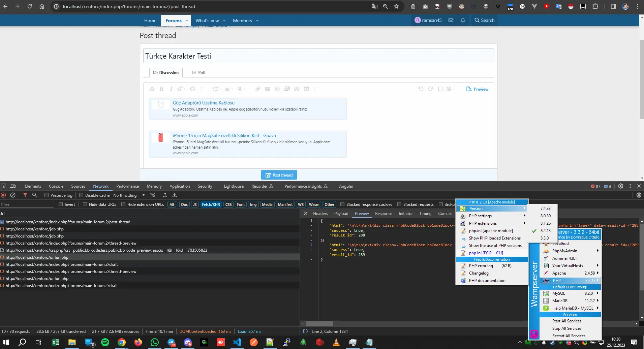Click the import HAR upload icon
The image size is (644, 349).
165,195
